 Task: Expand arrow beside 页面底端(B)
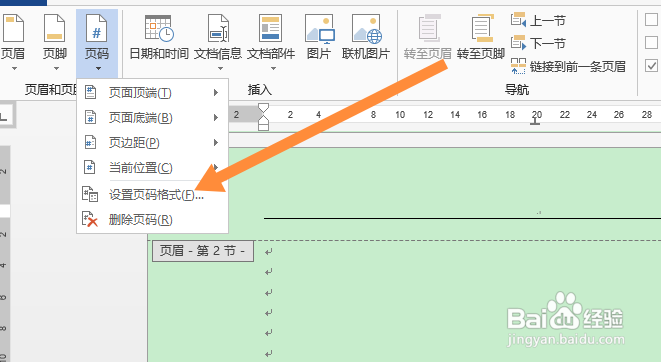coord(216,118)
